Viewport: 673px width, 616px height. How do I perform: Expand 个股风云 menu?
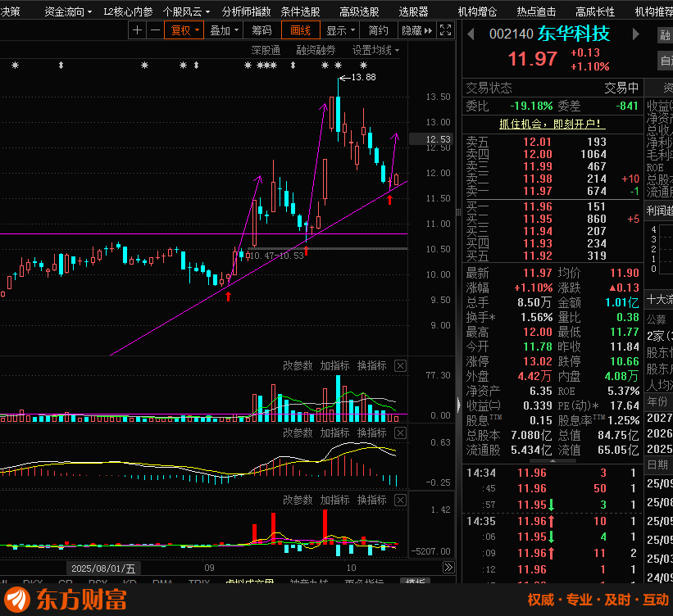click(x=186, y=11)
